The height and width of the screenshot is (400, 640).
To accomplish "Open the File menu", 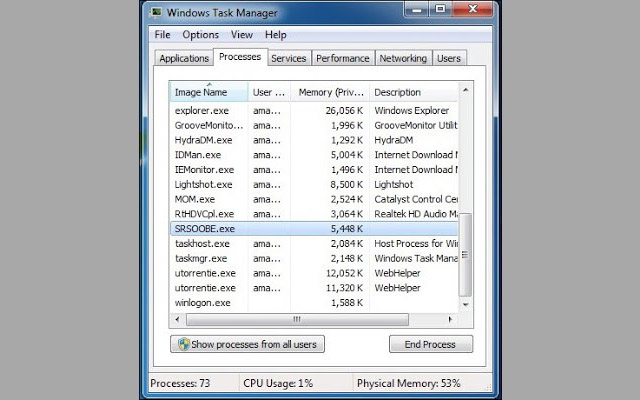I will [162, 35].
